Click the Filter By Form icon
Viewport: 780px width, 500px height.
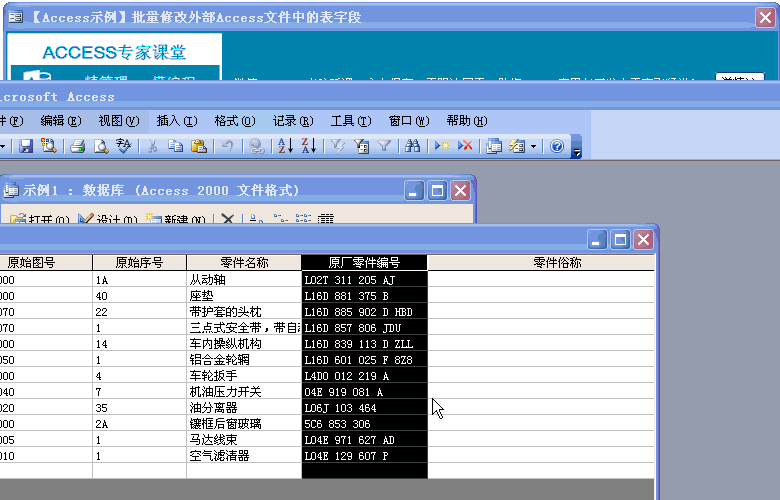(x=361, y=146)
